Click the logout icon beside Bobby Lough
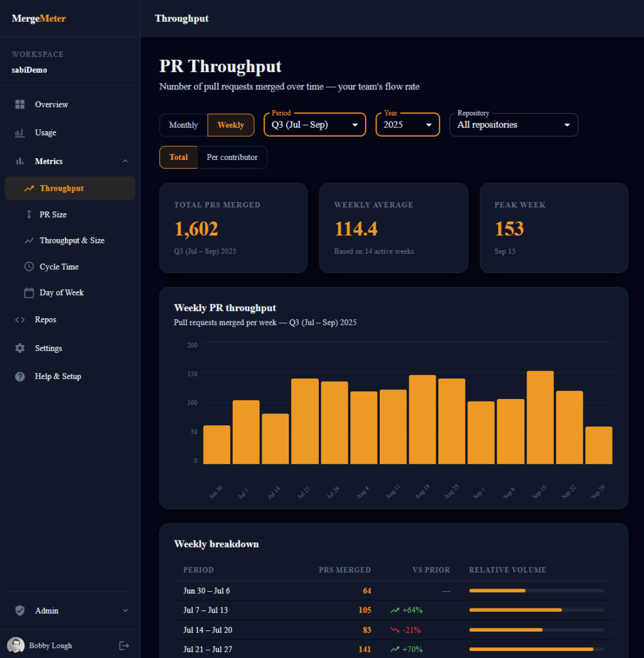The height and width of the screenshot is (658, 644). tap(124, 645)
